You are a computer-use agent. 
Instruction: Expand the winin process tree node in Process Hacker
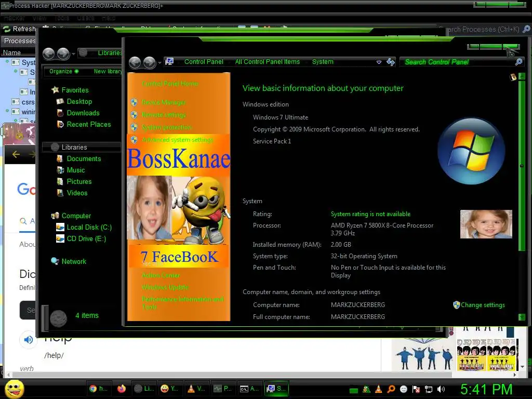(7, 111)
